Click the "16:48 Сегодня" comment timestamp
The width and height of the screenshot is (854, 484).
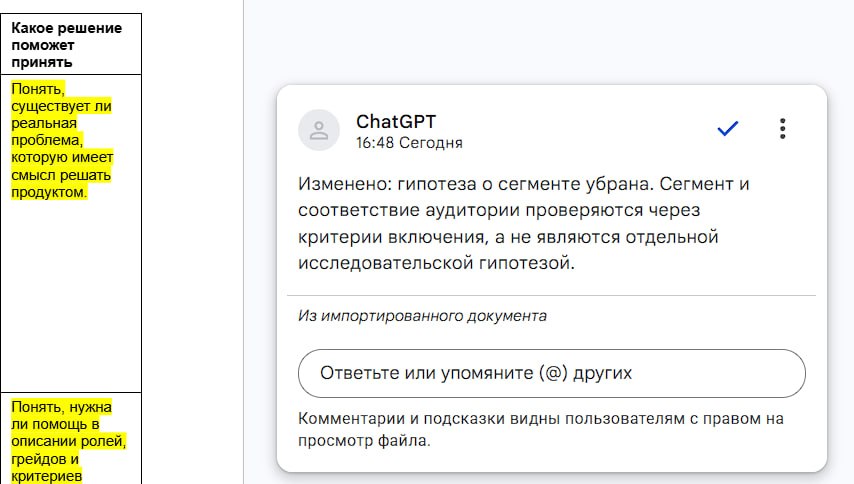point(409,143)
